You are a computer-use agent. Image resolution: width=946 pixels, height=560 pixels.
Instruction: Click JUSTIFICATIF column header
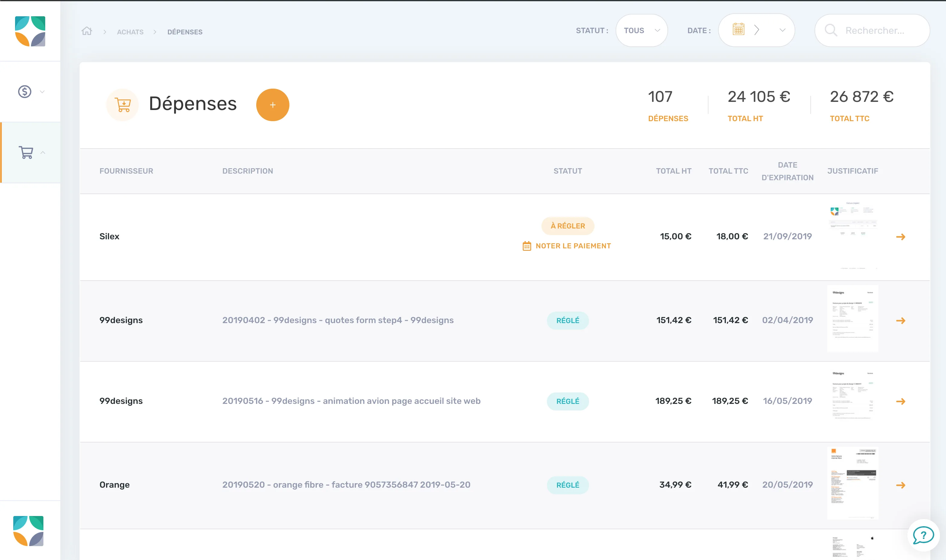pos(853,171)
